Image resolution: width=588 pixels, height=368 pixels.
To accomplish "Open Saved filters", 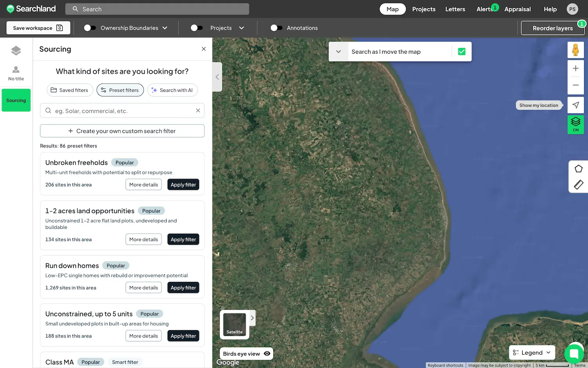I will coord(70,90).
